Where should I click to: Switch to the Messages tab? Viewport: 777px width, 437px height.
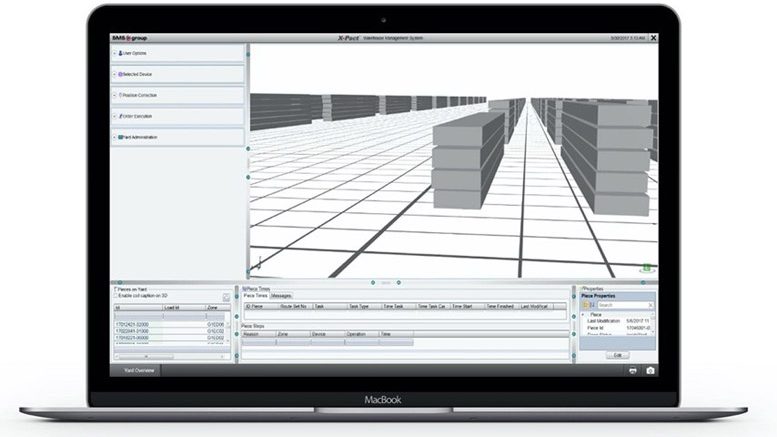(282, 296)
